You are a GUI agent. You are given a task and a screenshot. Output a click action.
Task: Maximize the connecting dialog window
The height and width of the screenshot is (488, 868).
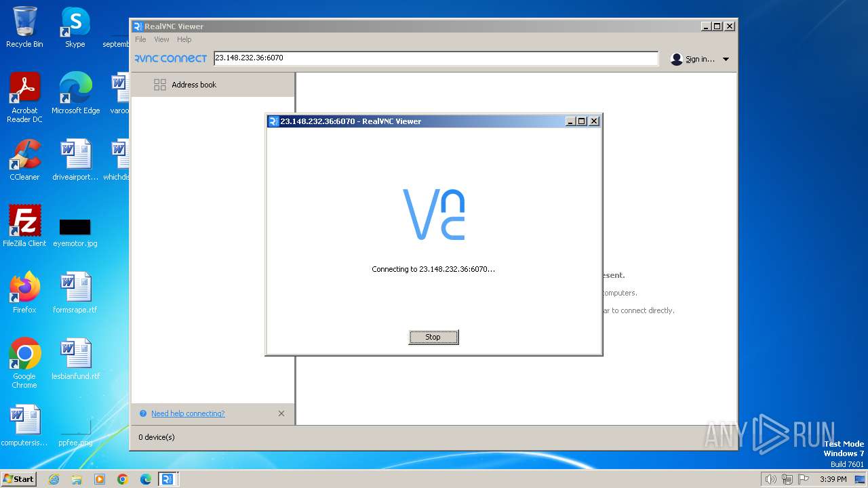tap(582, 121)
